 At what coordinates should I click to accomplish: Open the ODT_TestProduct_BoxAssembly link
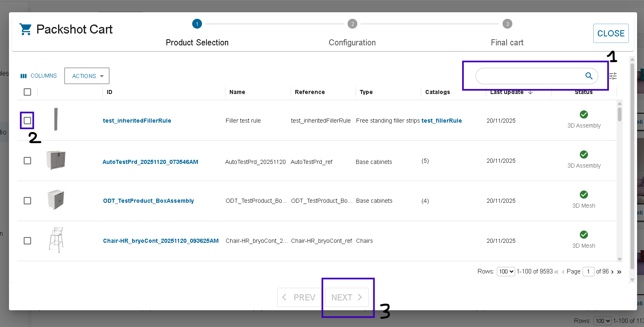click(x=148, y=201)
